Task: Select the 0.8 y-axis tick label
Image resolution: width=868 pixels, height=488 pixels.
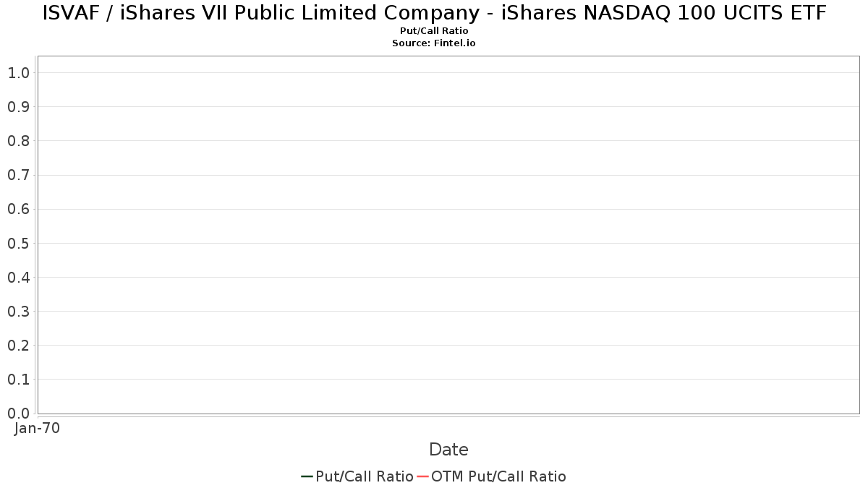Action: coord(18,141)
